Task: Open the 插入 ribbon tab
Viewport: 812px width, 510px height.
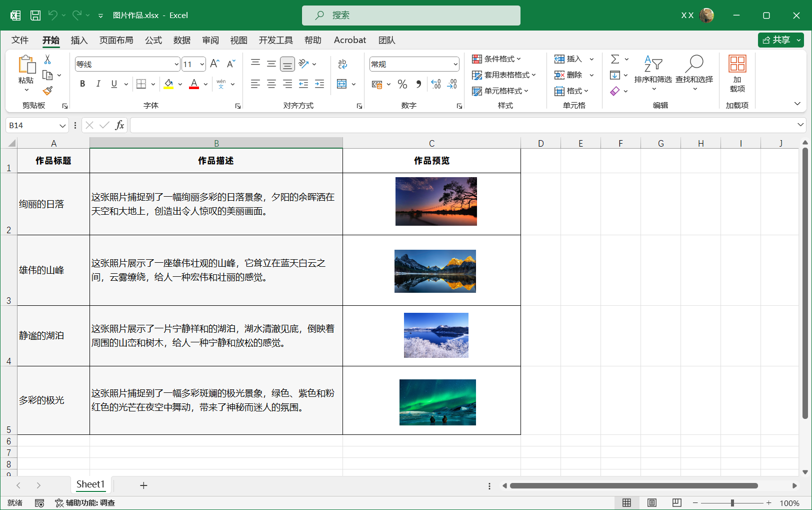Action: point(79,40)
